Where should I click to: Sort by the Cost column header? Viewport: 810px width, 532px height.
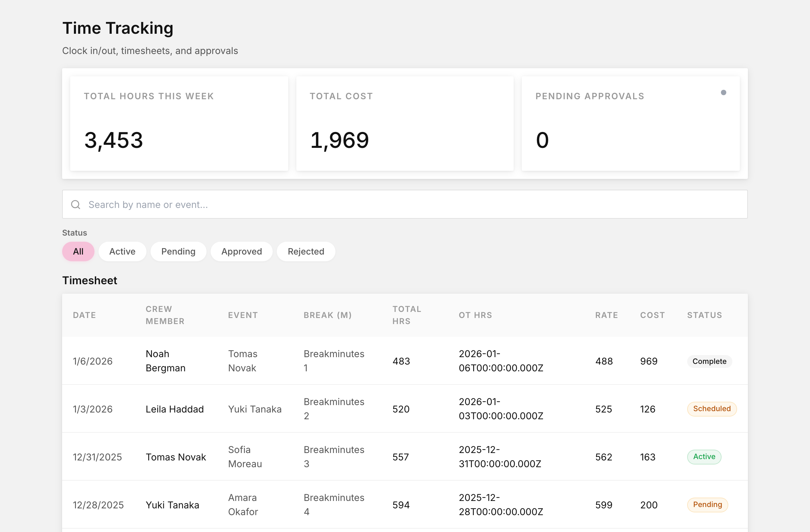tap(652, 315)
